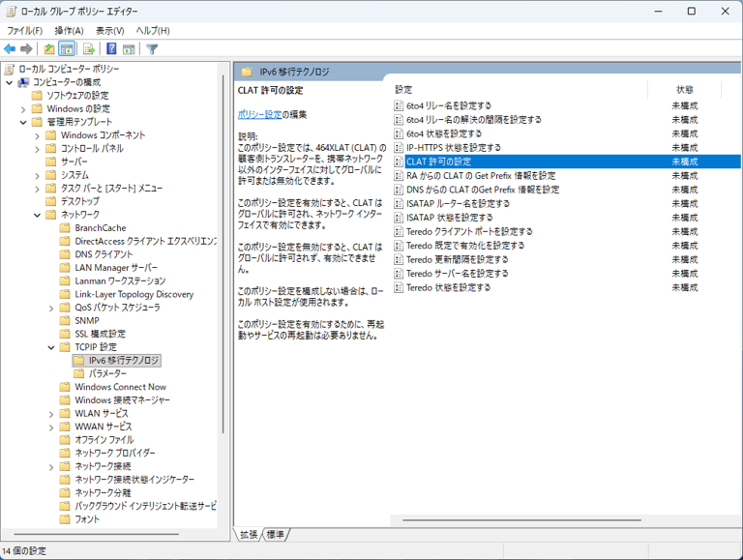Collapse the コンピューターの構成 node
The width and height of the screenshot is (743, 560).
[9, 82]
